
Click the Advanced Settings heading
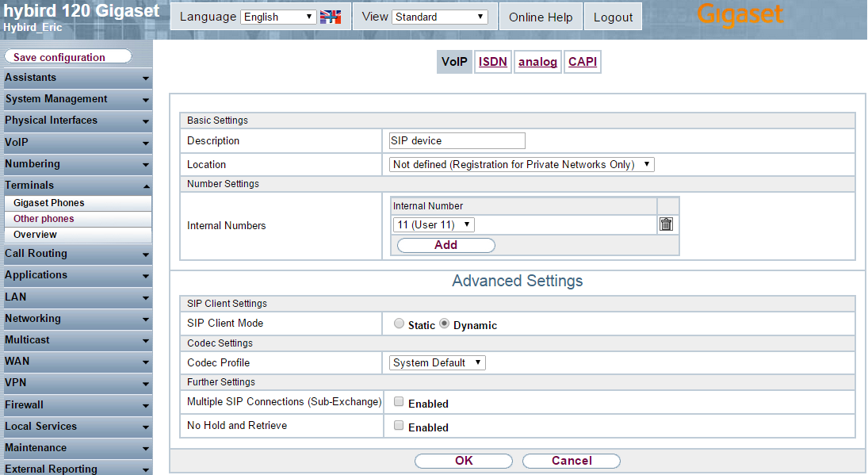(x=518, y=281)
